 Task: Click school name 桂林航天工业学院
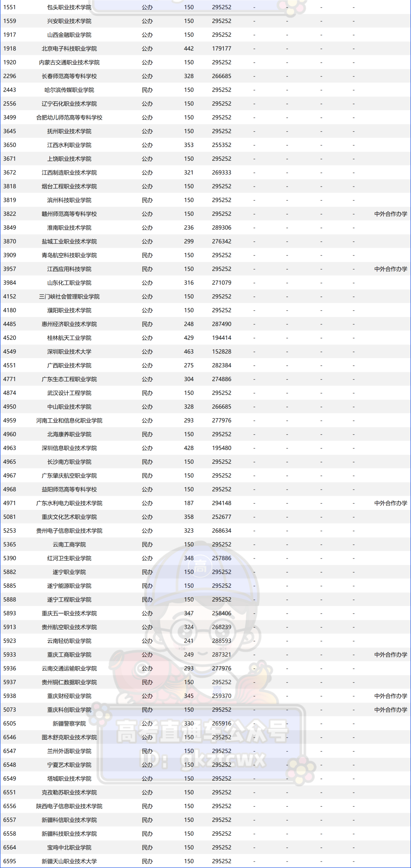(69, 338)
